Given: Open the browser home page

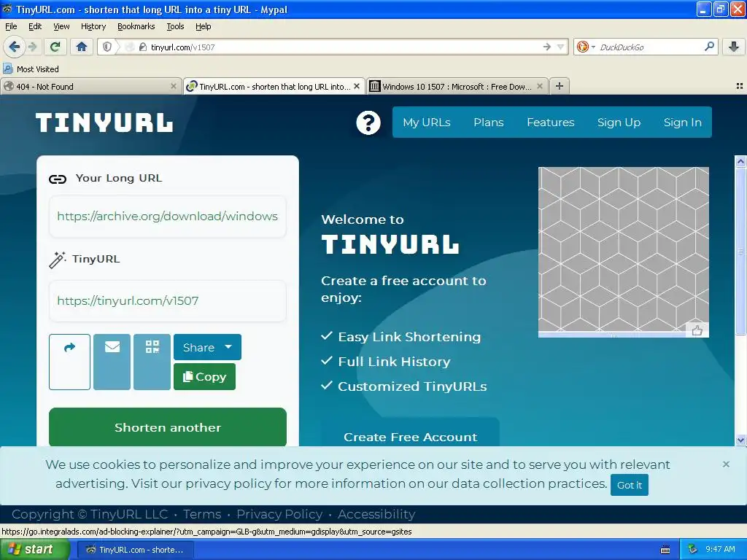Looking at the screenshot, I should tap(82, 47).
